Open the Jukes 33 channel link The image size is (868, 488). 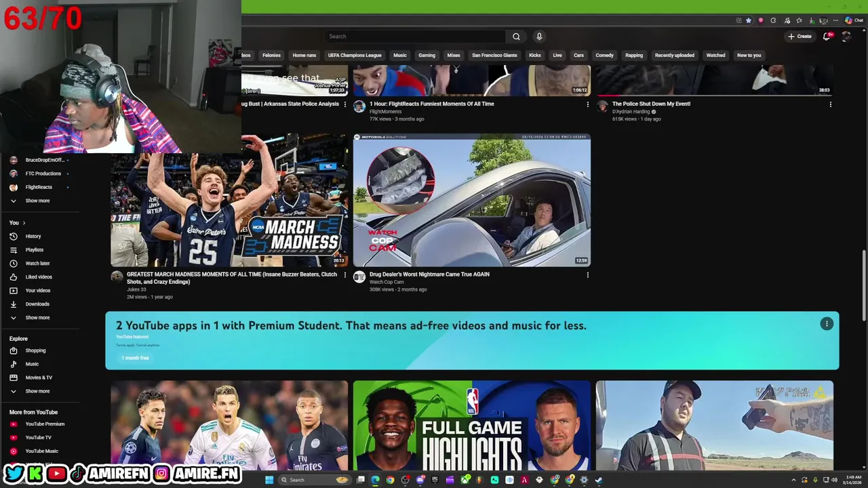[x=137, y=289]
